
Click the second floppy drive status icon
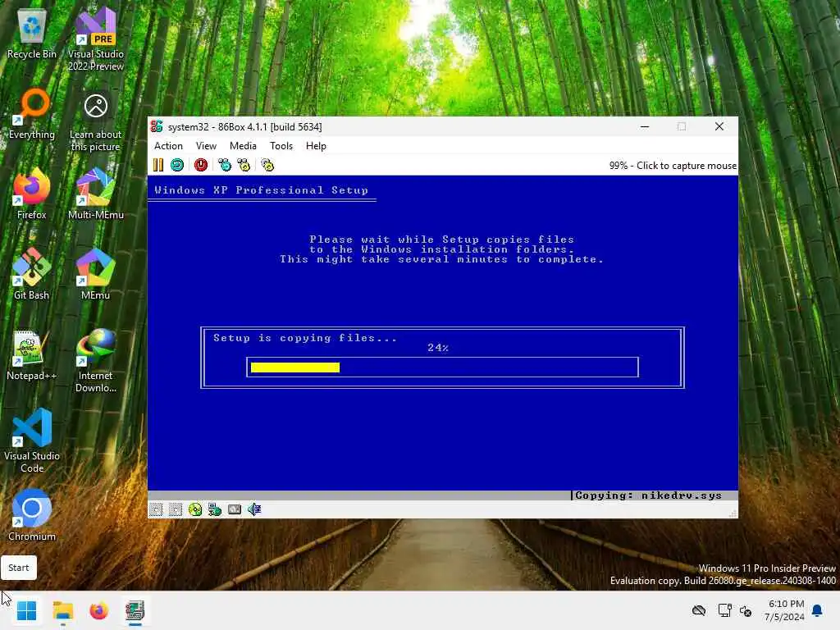coord(176,509)
